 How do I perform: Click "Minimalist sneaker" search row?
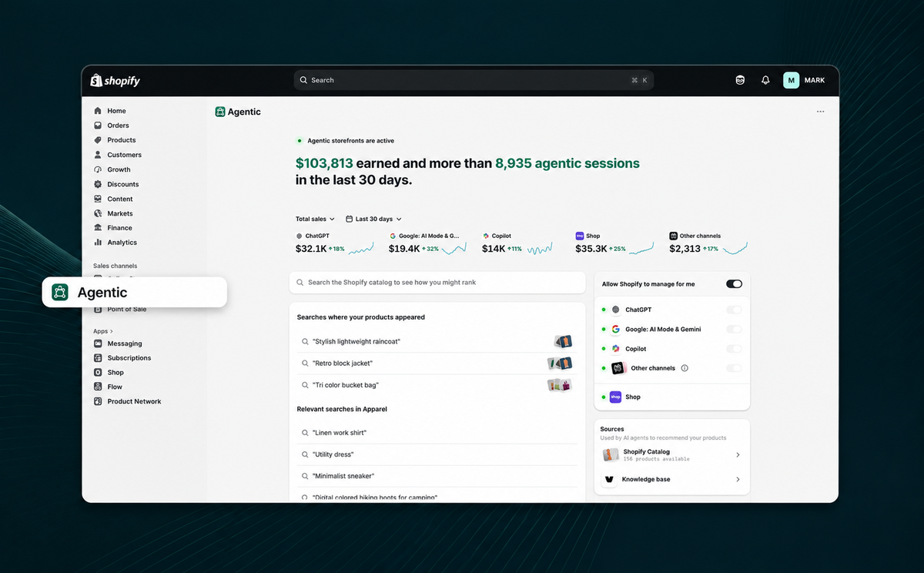437,476
